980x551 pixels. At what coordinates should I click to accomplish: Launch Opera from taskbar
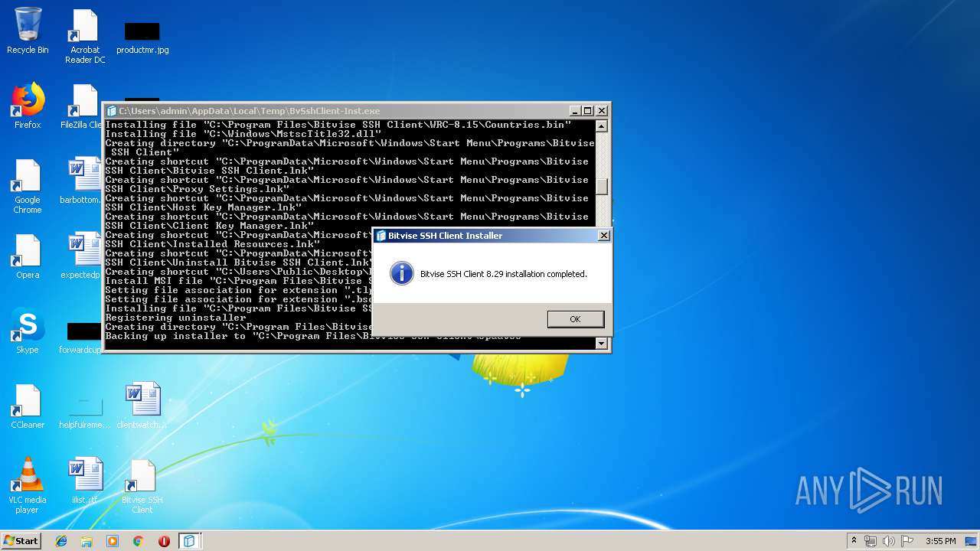(x=164, y=541)
